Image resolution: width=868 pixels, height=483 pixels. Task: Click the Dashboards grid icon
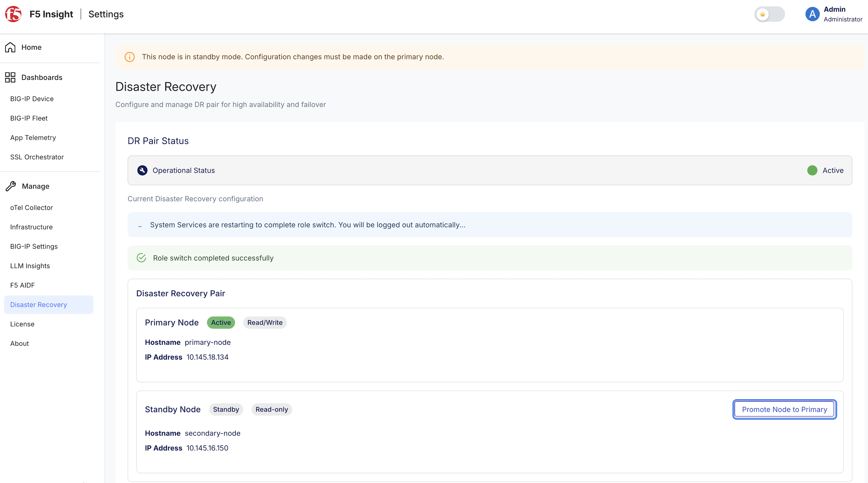tap(10, 77)
